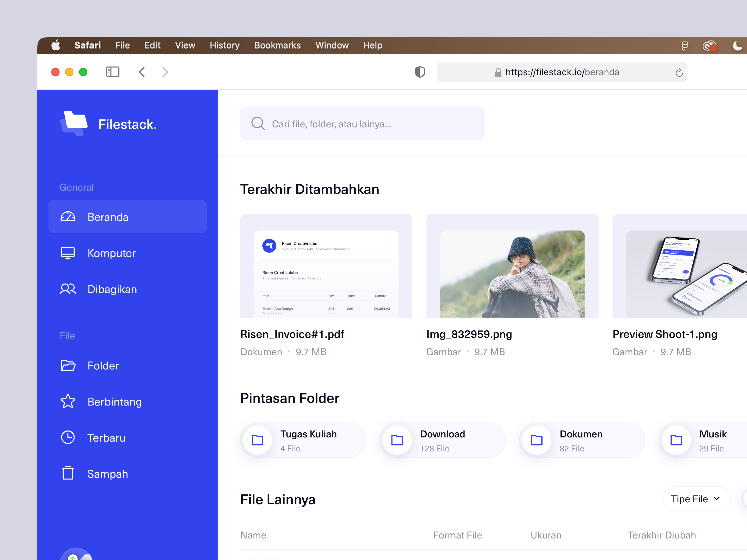Reload the page with the refresh button
Screen dimensions: 747x560
coord(679,72)
